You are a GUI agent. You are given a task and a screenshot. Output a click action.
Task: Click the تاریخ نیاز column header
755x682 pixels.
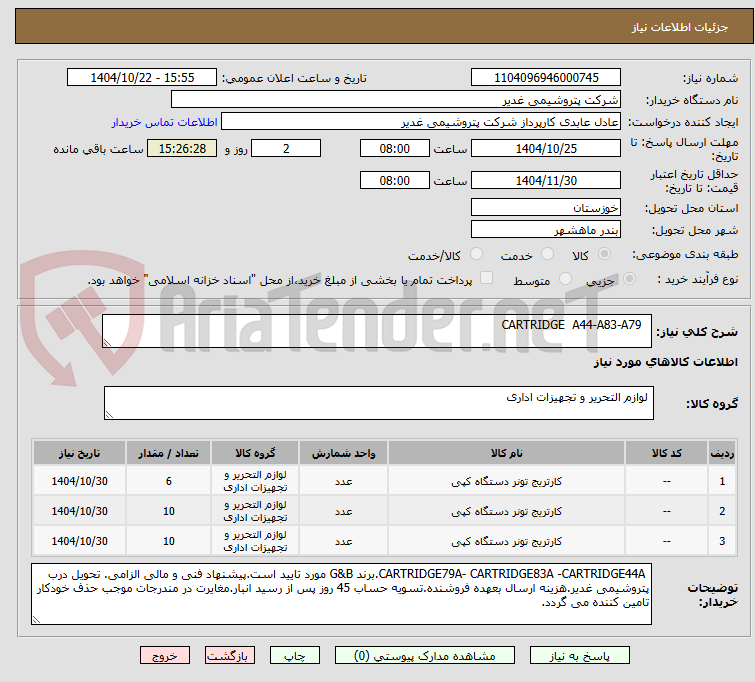point(79,453)
